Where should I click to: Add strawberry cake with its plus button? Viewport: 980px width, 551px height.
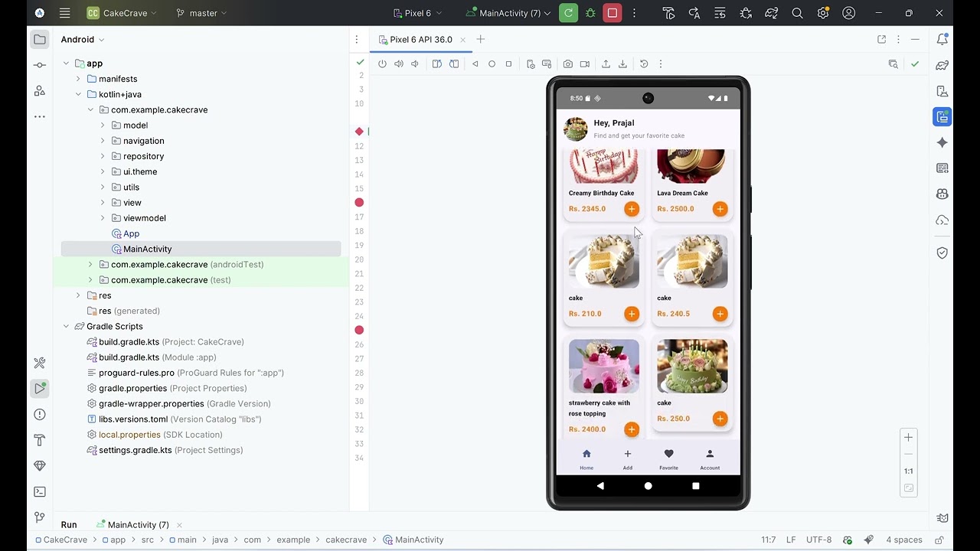point(632,429)
